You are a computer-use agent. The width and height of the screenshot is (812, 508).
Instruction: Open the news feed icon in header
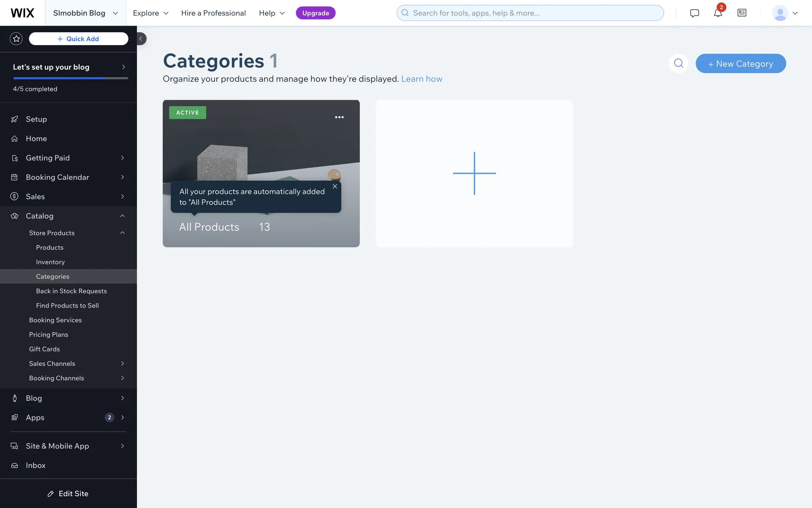coord(742,13)
